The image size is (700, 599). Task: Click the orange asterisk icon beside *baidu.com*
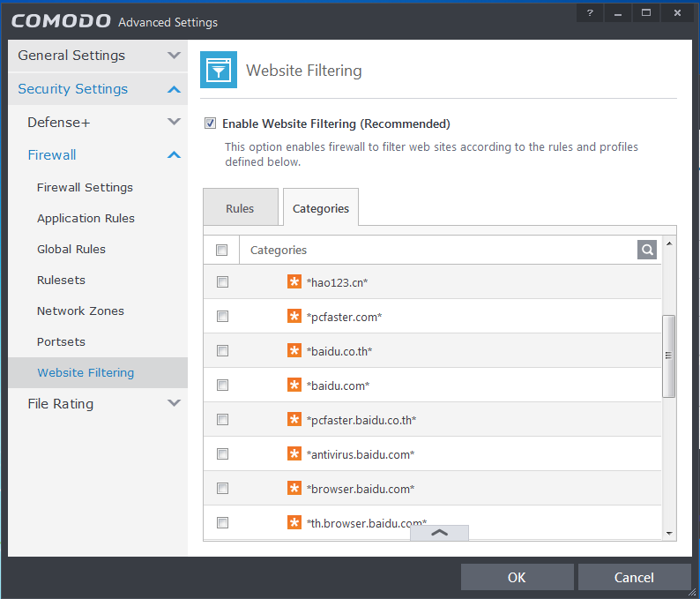294,385
